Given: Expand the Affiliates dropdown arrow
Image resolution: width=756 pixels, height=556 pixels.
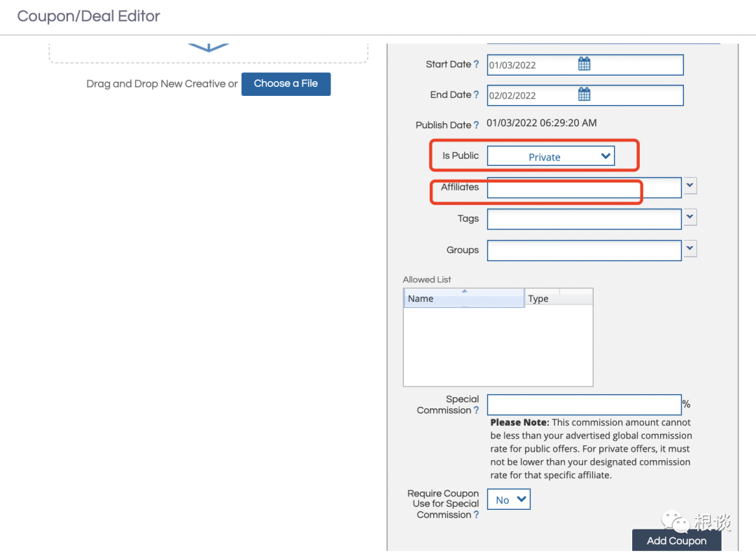Looking at the screenshot, I should pos(690,186).
